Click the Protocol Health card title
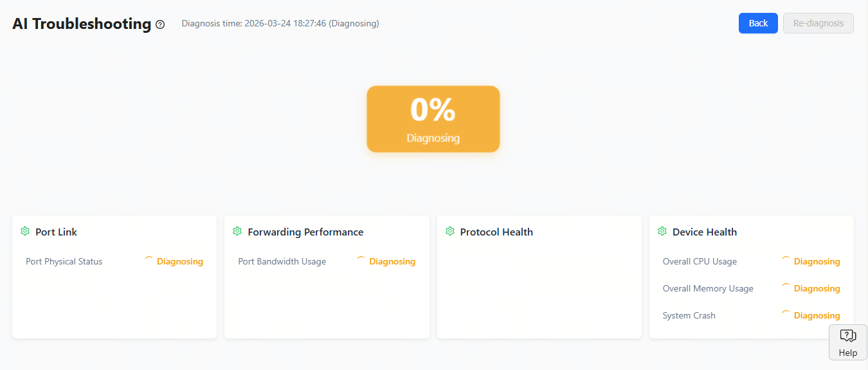The width and height of the screenshot is (868, 370). tap(496, 232)
